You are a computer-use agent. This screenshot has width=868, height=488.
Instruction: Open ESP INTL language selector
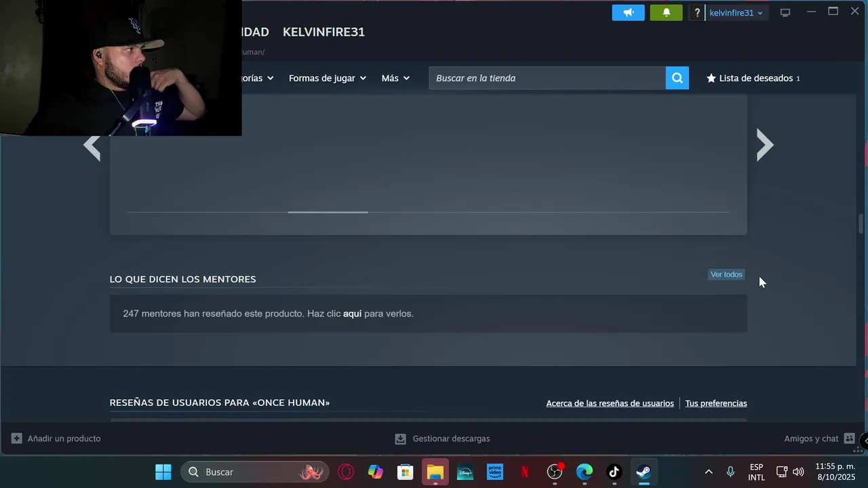tap(757, 472)
